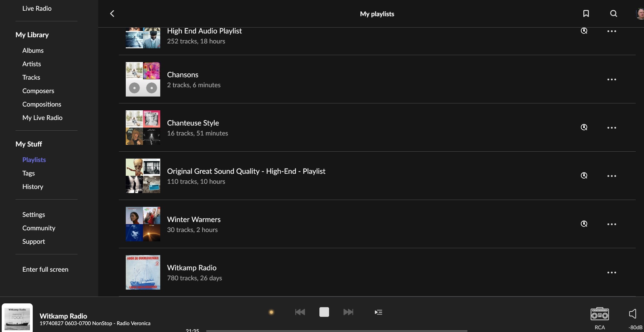Click Enter full screen

click(45, 269)
